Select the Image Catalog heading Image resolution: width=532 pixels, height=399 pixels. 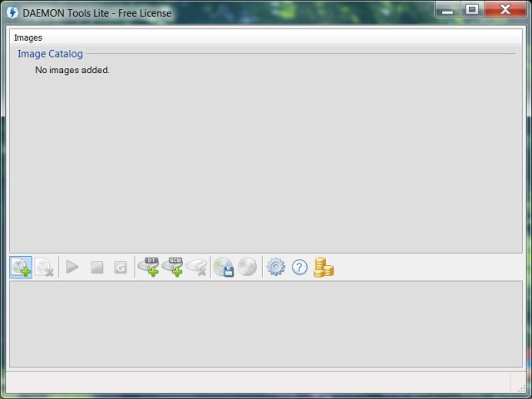coord(50,54)
